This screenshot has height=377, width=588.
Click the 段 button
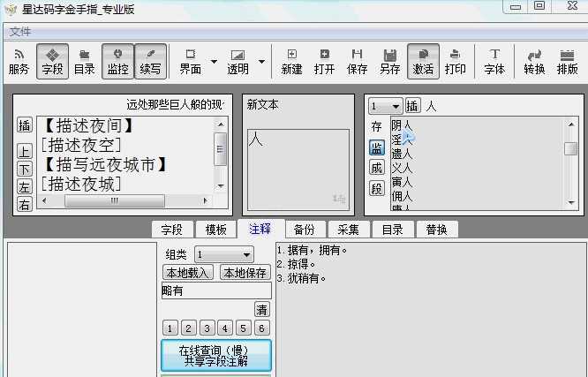pos(376,188)
